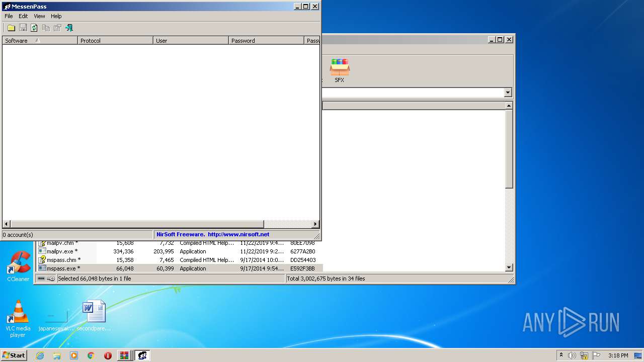Click the volume speaker tray icon

pyautogui.click(x=572, y=355)
